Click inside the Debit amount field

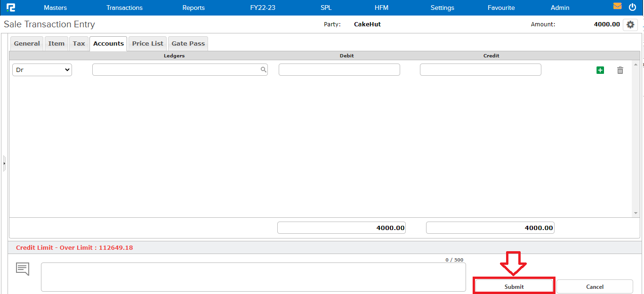point(339,69)
